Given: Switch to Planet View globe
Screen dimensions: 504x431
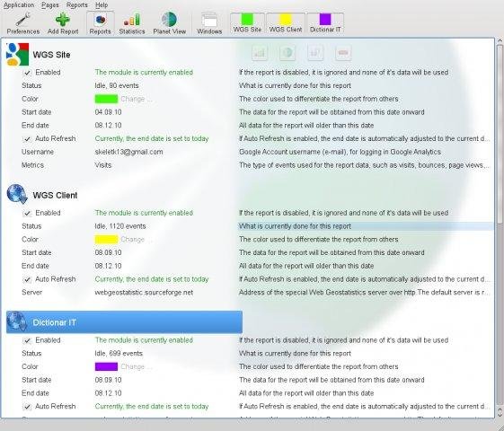Looking at the screenshot, I should click(170, 23).
